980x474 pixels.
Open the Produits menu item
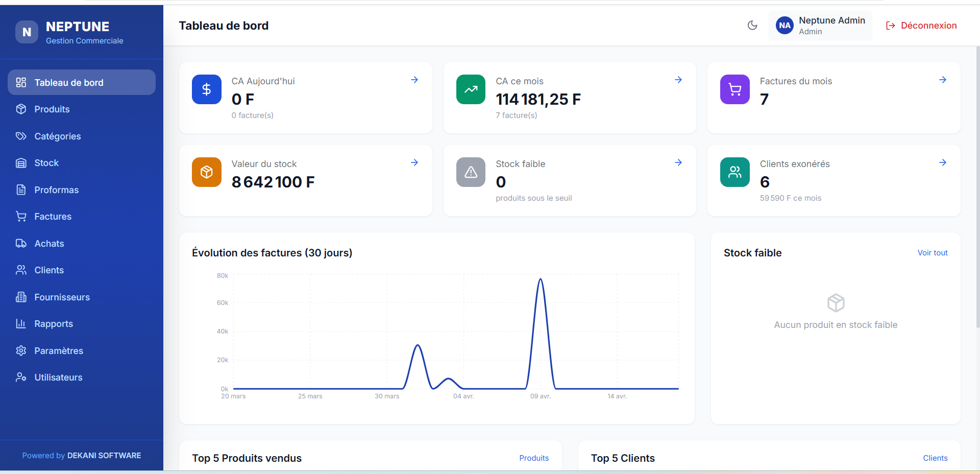(52, 109)
